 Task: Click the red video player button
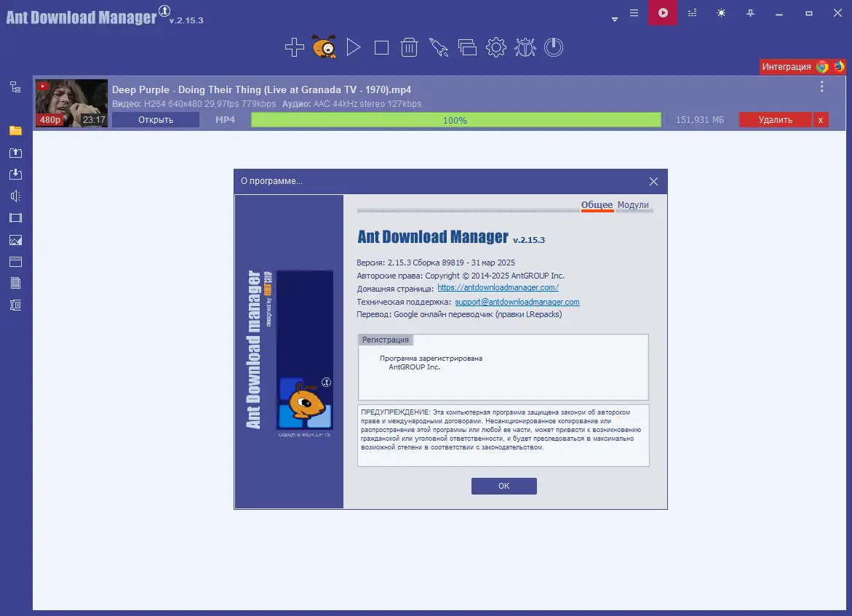coord(663,12)
